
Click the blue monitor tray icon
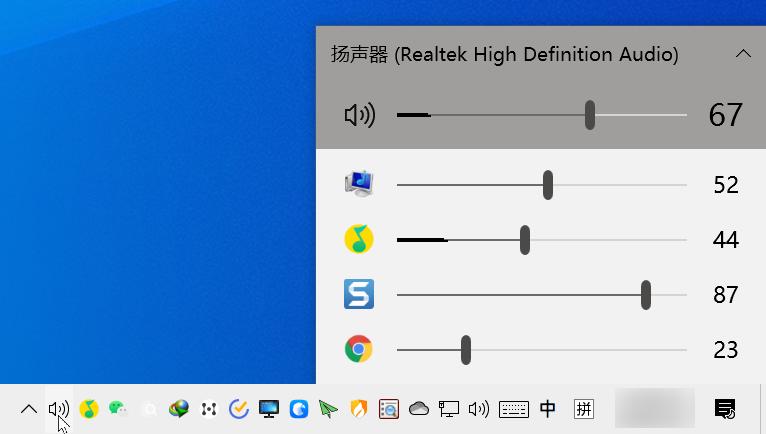pos(269,409)
